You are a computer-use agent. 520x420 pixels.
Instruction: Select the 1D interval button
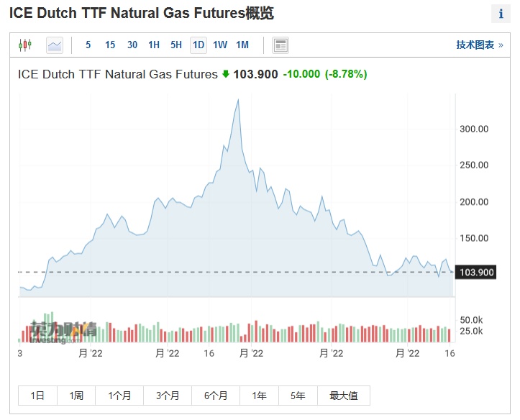pos(199,45)
